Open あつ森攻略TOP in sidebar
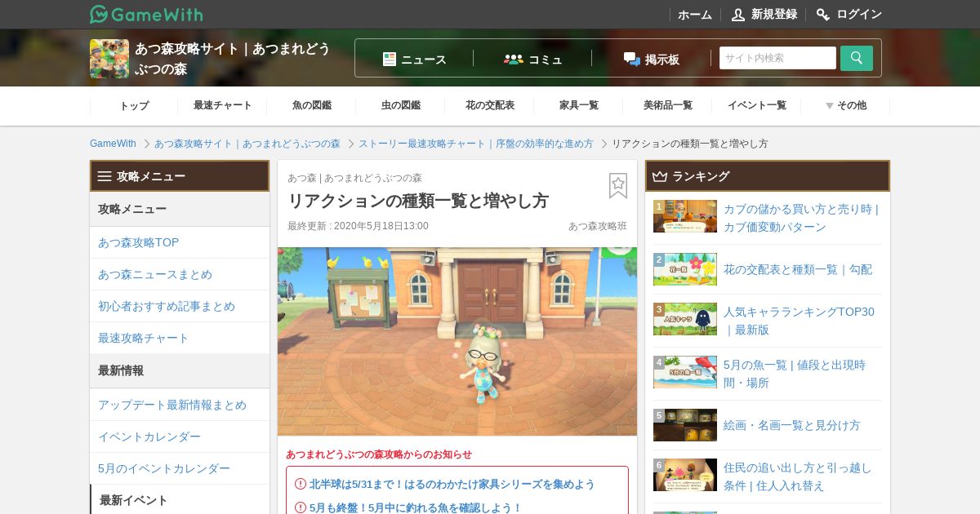The height and width of the screenshot is (514, 980). coord(138,242)
